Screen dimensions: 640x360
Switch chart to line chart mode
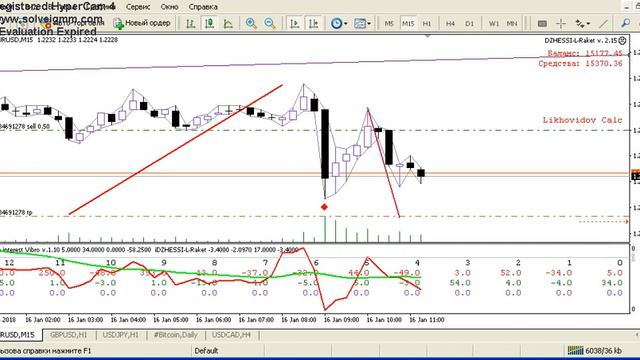(228, 24)
